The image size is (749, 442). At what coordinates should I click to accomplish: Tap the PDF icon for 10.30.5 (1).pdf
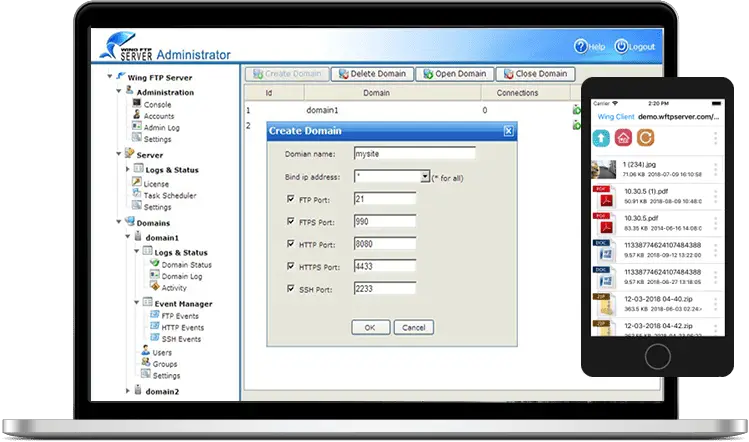click(x=604, y=197)
